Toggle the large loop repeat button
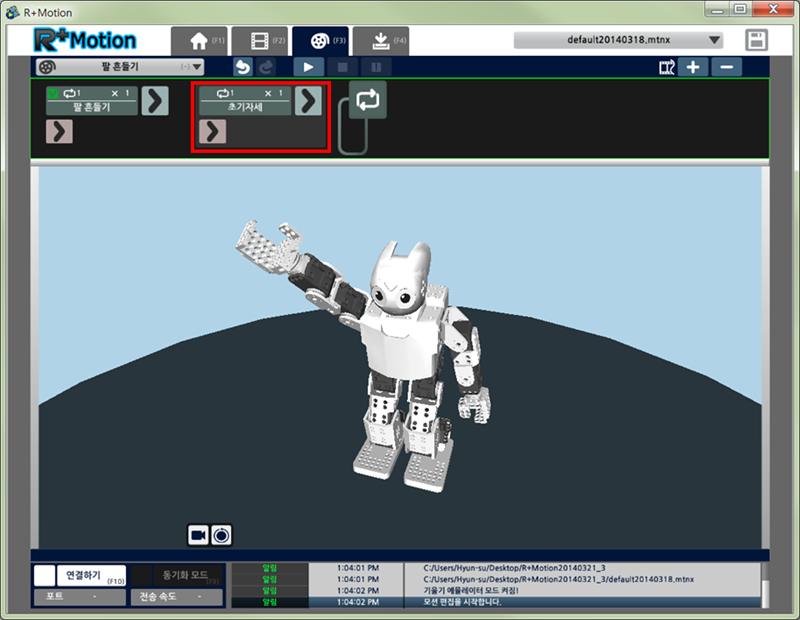Image resolution: width=800 pixels, height=620 pixels. (x=368, y=100)
